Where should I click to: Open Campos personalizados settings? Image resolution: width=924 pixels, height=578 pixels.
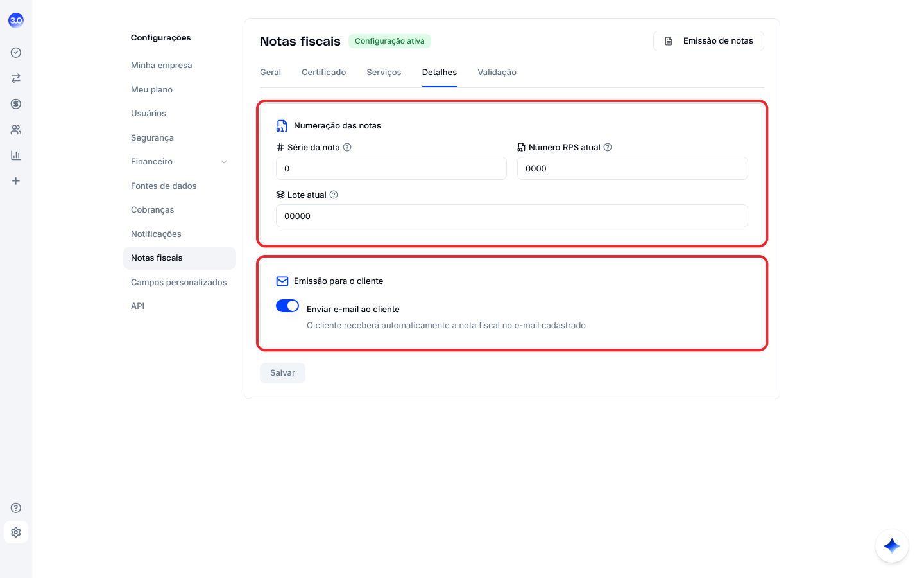coord(180,283)
